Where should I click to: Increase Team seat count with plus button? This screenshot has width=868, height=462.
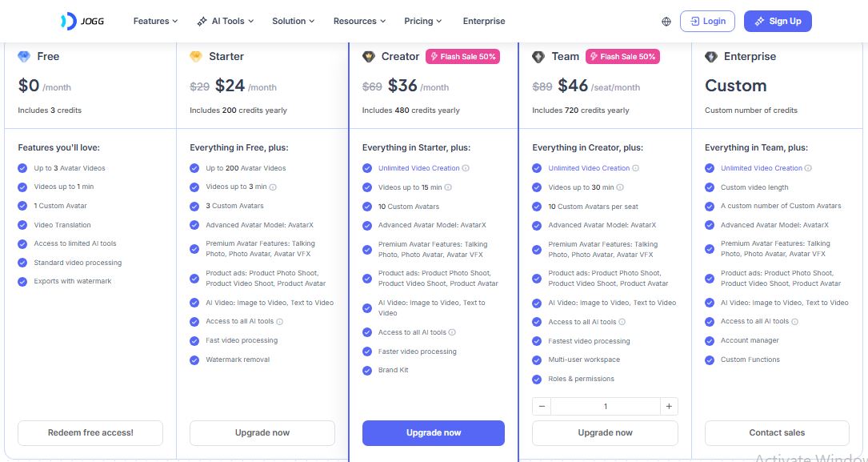(669, 406)
